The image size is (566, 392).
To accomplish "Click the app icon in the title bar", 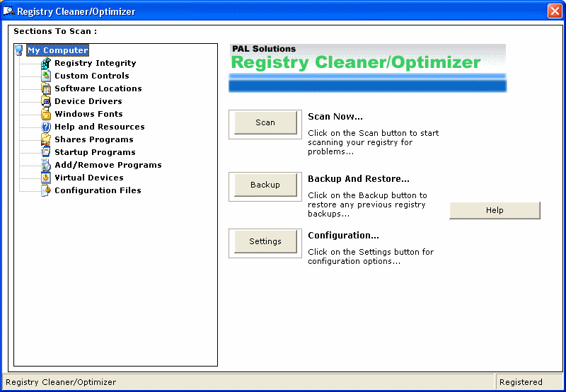I will [x=9, y=11].
